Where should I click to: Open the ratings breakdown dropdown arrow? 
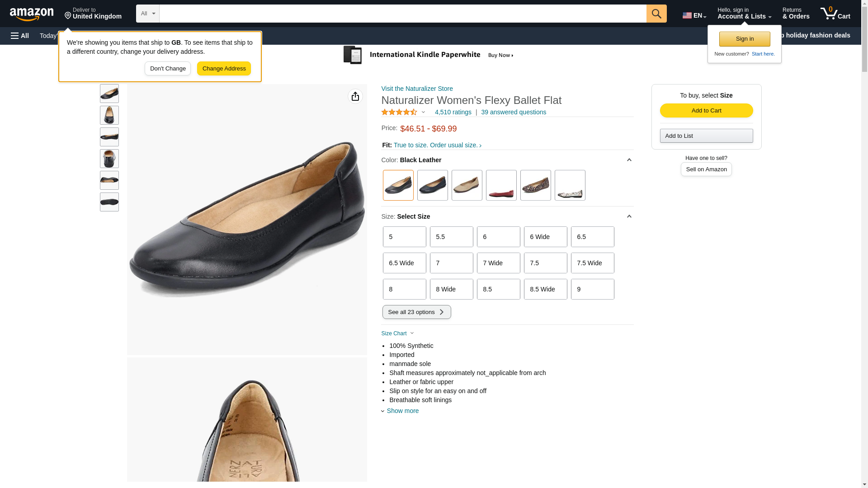click(424, 112)
